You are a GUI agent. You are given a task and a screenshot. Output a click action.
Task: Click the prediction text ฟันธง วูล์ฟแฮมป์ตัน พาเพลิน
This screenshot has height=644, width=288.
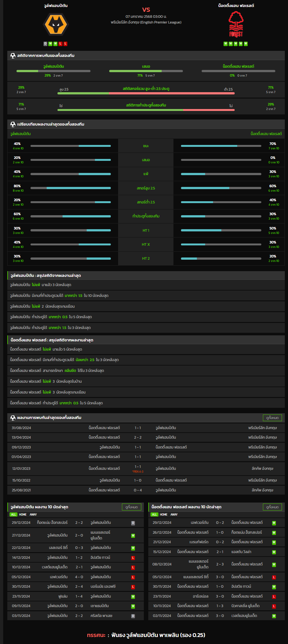click(x=145, y=635)
